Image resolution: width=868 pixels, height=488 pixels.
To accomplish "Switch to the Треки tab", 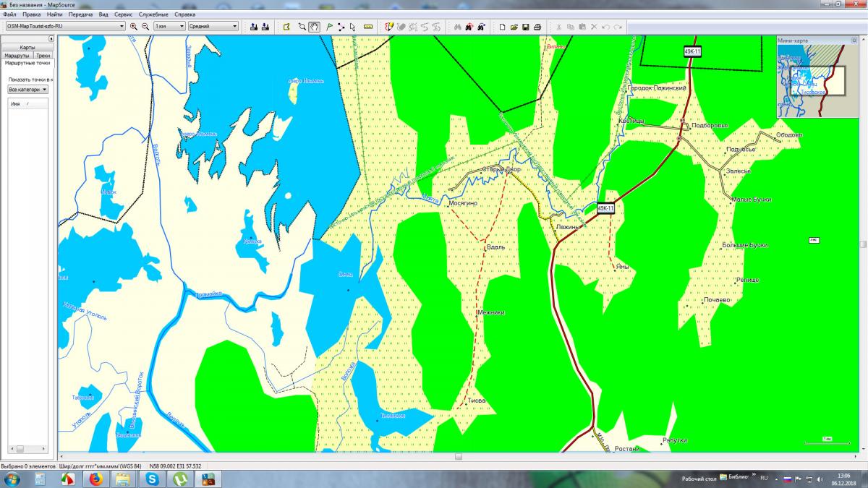I will pos(43,55).
